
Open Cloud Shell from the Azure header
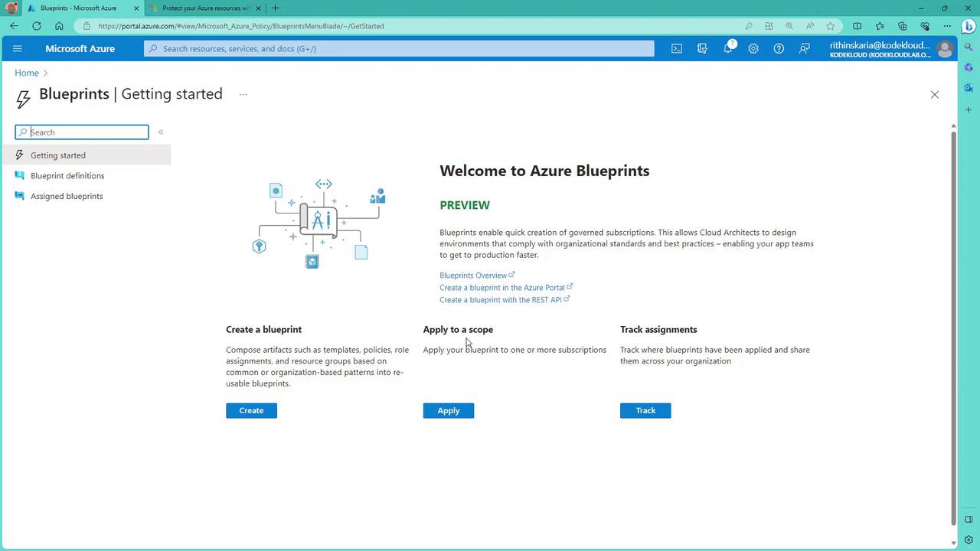pyautogui.click(x=677, y=49)
